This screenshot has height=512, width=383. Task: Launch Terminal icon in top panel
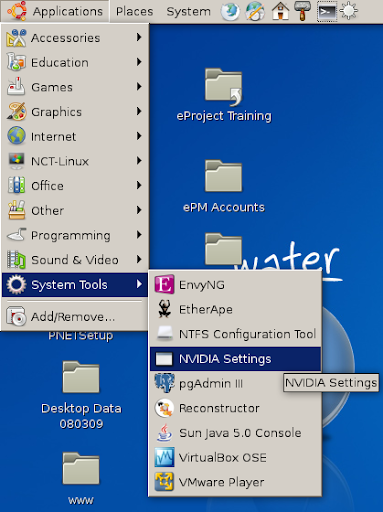327,12
